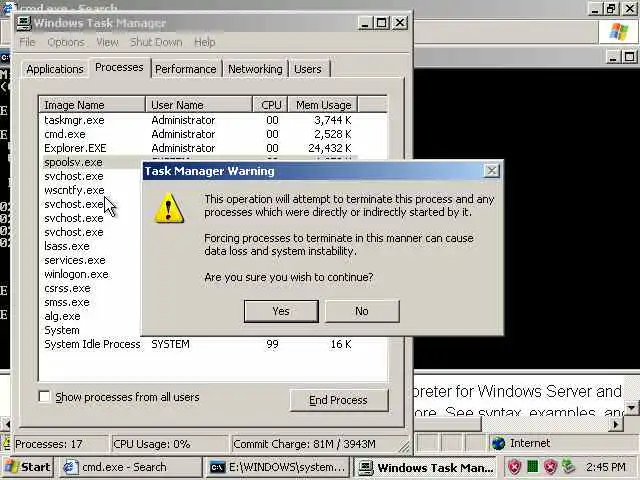Sort by User Name column header
The image size is (640, 480).
tap(199, 105)
